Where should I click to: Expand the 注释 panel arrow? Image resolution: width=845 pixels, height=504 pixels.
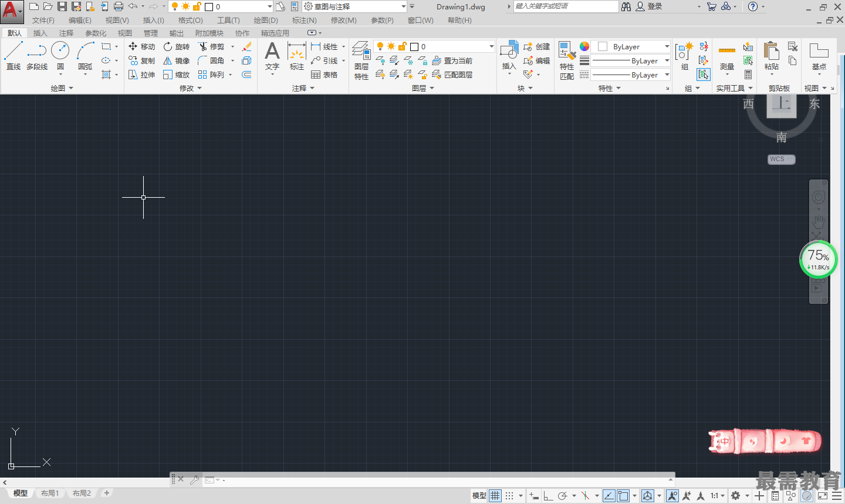click(312, 88)
